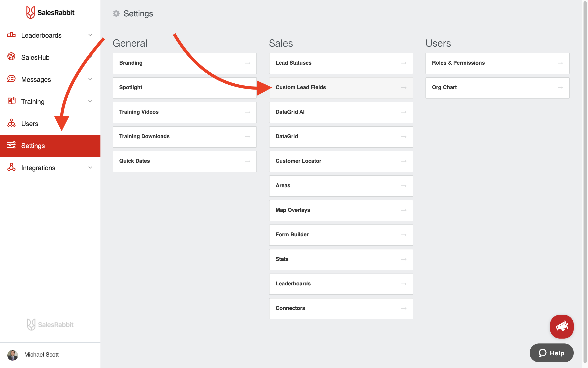The image size is (588, 368).
Task: Open Users in the sidebar menu
Action: (x=50, y=124)
